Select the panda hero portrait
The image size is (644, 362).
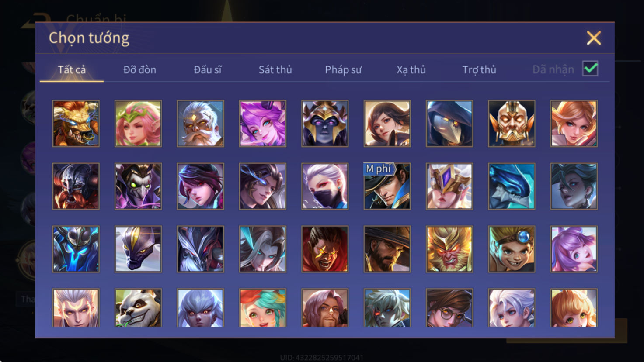pyautogui.click(x=138, y=308)
